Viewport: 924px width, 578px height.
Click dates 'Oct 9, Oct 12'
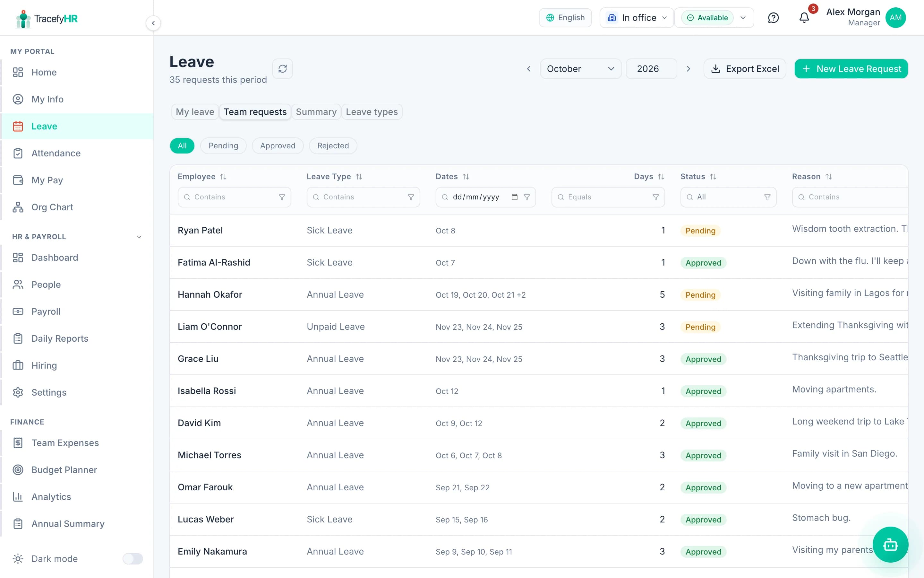click(x=458, y=423)
